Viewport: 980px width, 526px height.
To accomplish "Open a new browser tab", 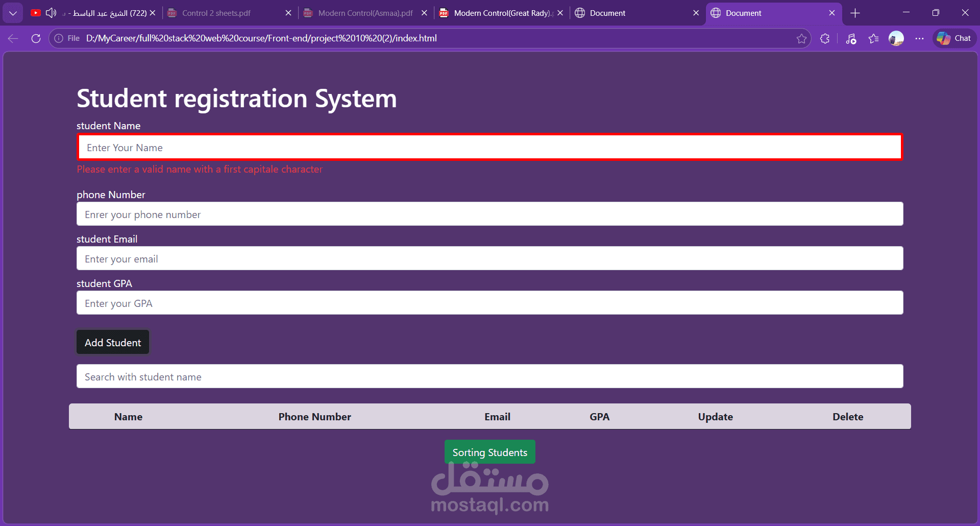I will [855, 13].
